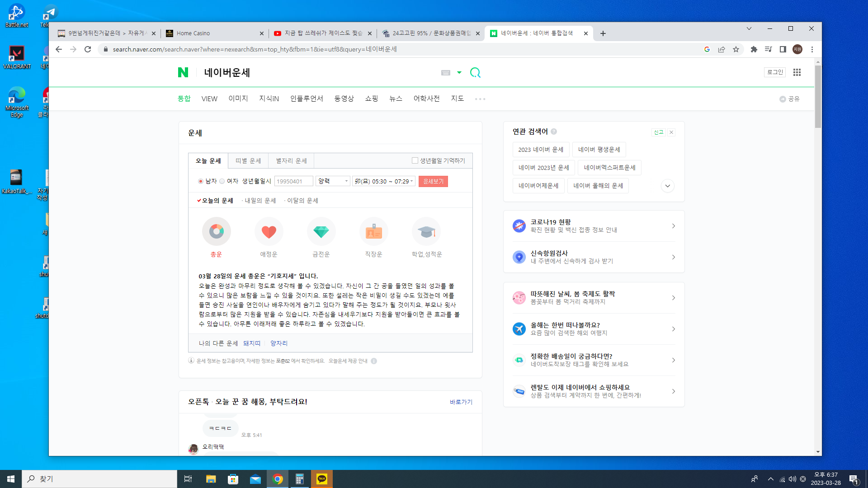Image resolution: width=868 pixels, height=488 pixels.
Task: Click the 운세보기 button
Action: 433,181
